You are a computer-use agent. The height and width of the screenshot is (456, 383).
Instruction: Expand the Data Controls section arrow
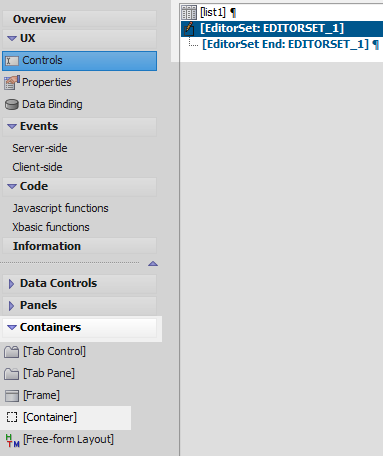coord(11,284)
